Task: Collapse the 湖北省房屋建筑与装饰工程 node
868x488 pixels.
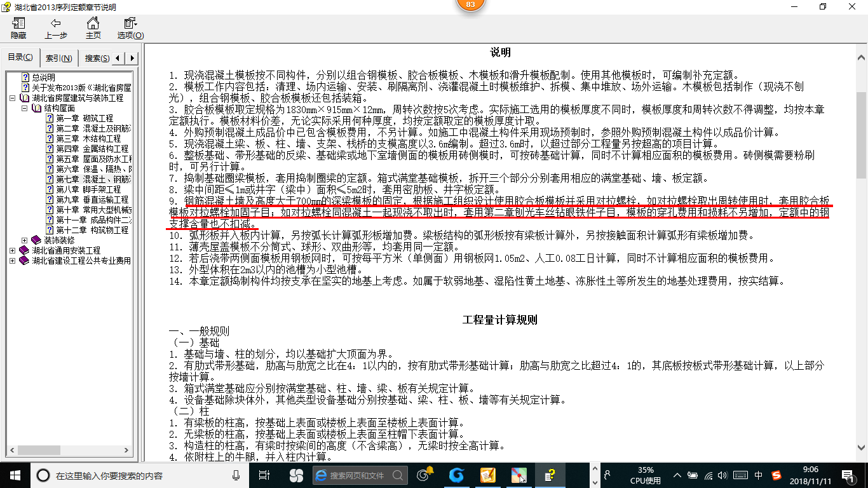Action: pos(13,98)
